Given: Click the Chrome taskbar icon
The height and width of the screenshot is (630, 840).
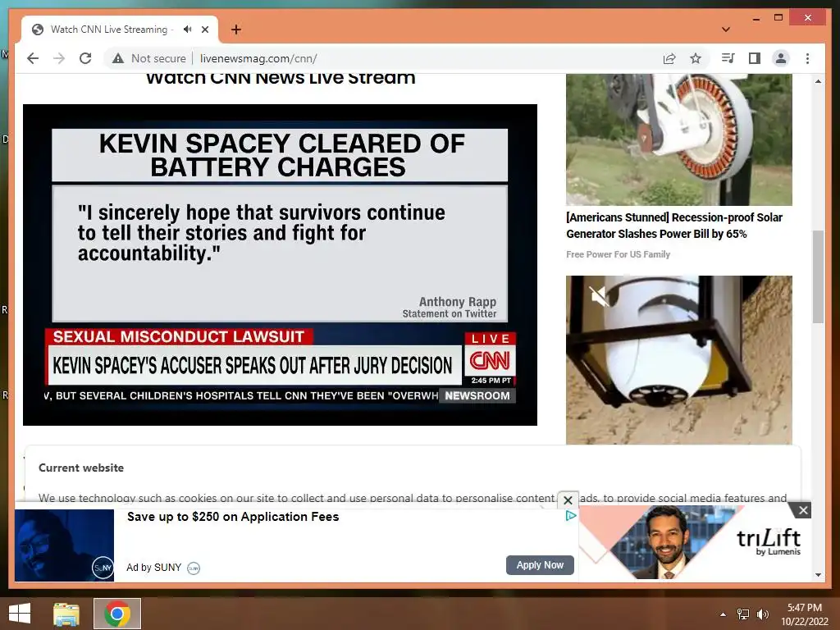Looking at the screenshot, I should coord(117,614).
